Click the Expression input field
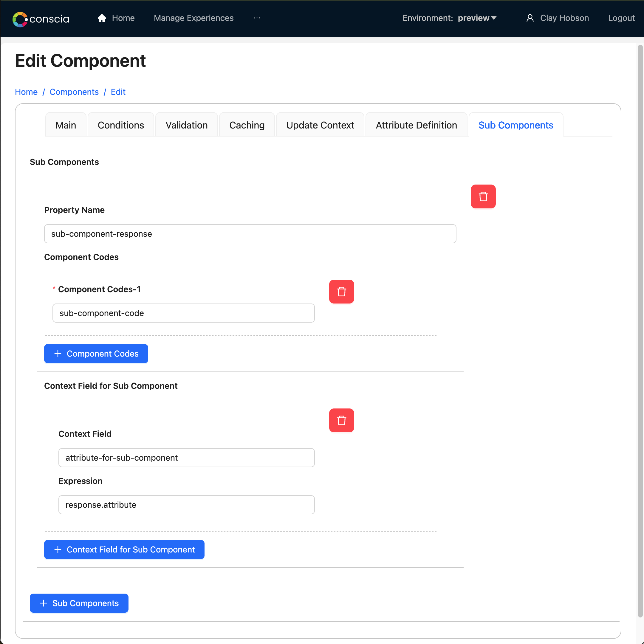This screenshot has height=644, width=644. pyautogui.click(x=186, y=505)
